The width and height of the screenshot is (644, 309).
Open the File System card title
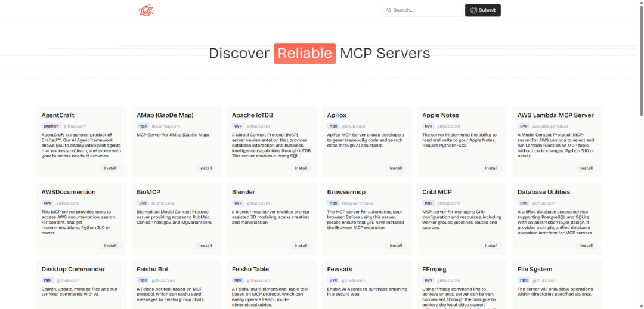click(x=535, y=269)
